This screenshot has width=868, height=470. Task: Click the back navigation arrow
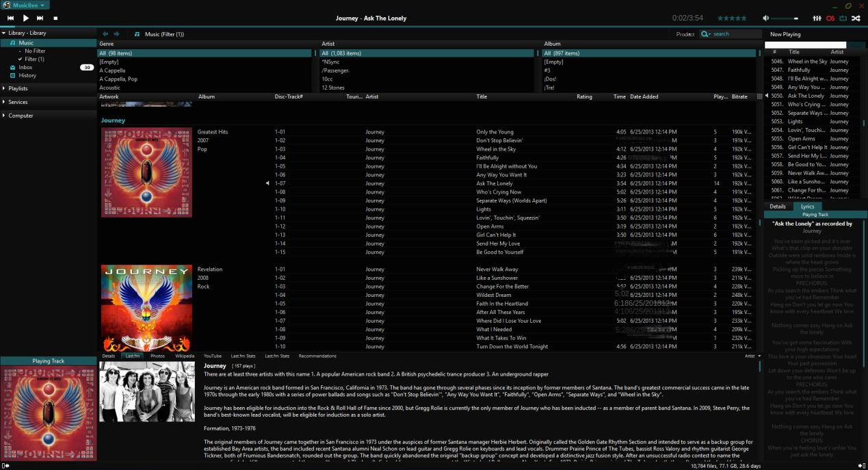(x=105, y=34)
